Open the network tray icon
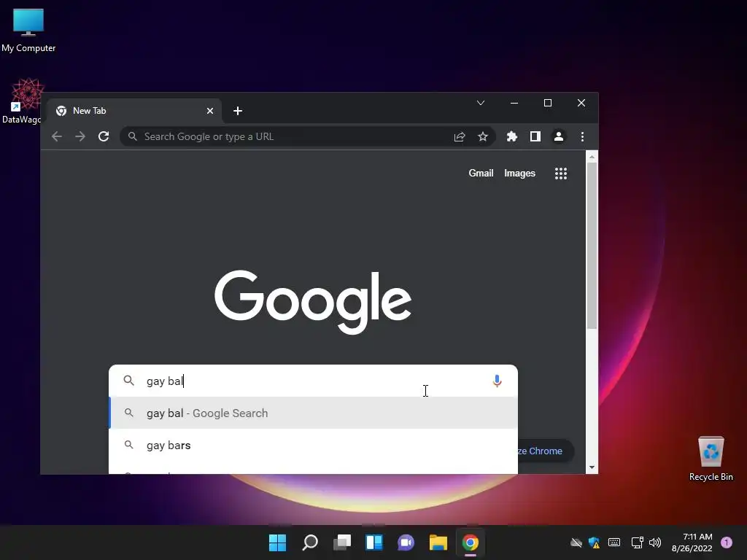 tap(637, 542)
